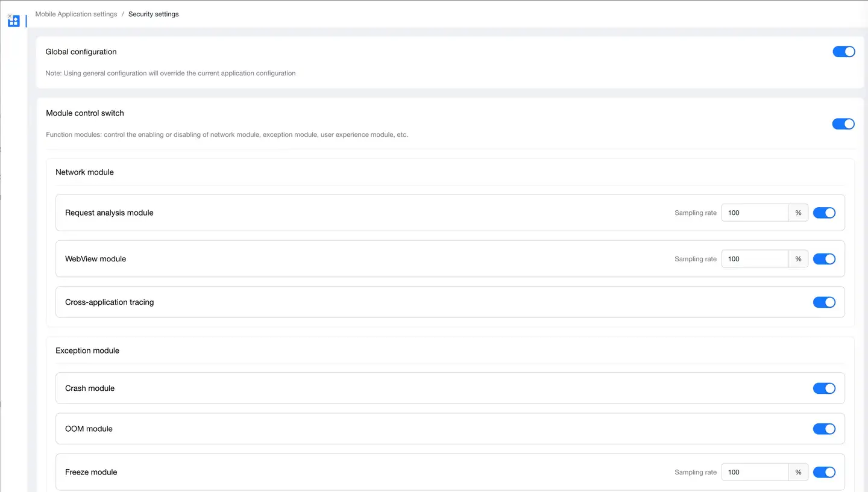
Task: Edit the Freeze module sampling rate field
Action: (x=754, y=472)
